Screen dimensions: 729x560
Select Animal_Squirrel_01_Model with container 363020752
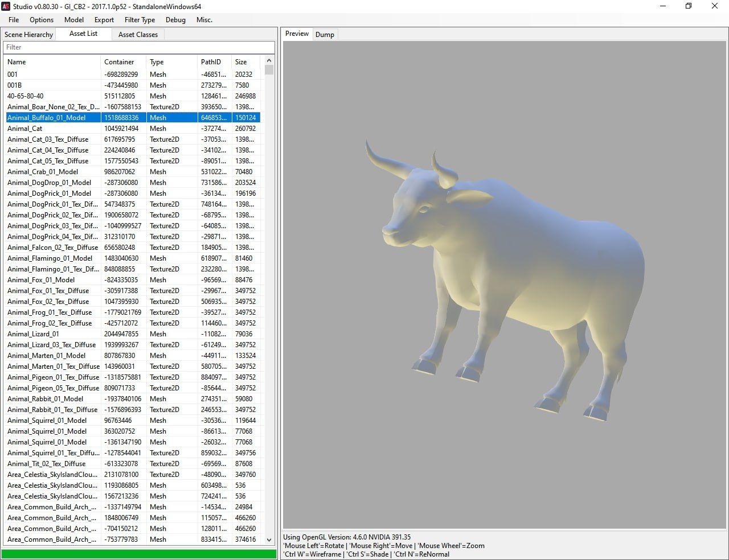tap(133, 431)
